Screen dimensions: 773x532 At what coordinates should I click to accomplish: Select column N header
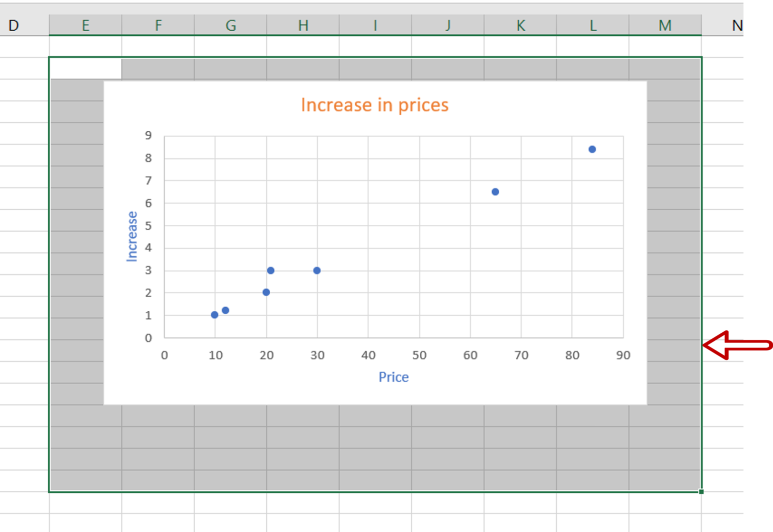pos(738,25)
